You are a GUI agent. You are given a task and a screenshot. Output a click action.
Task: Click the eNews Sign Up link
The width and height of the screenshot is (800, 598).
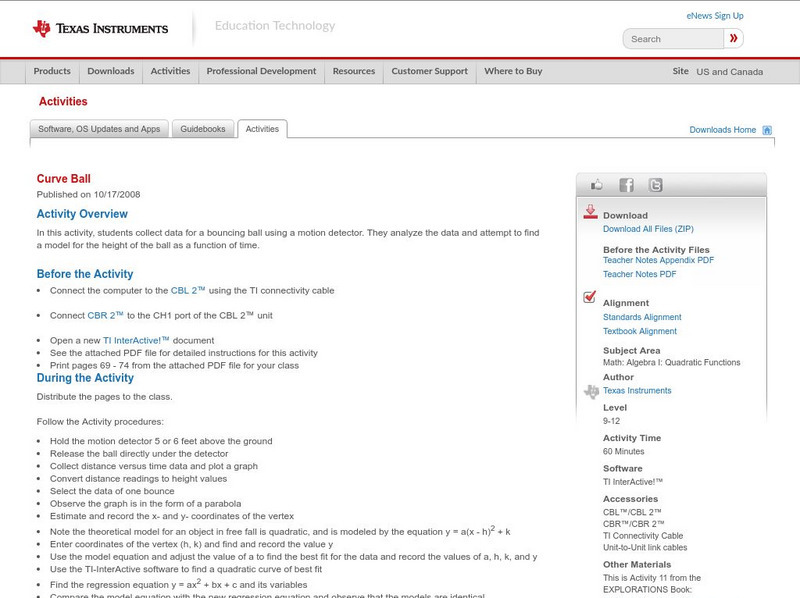coord(715,16)
